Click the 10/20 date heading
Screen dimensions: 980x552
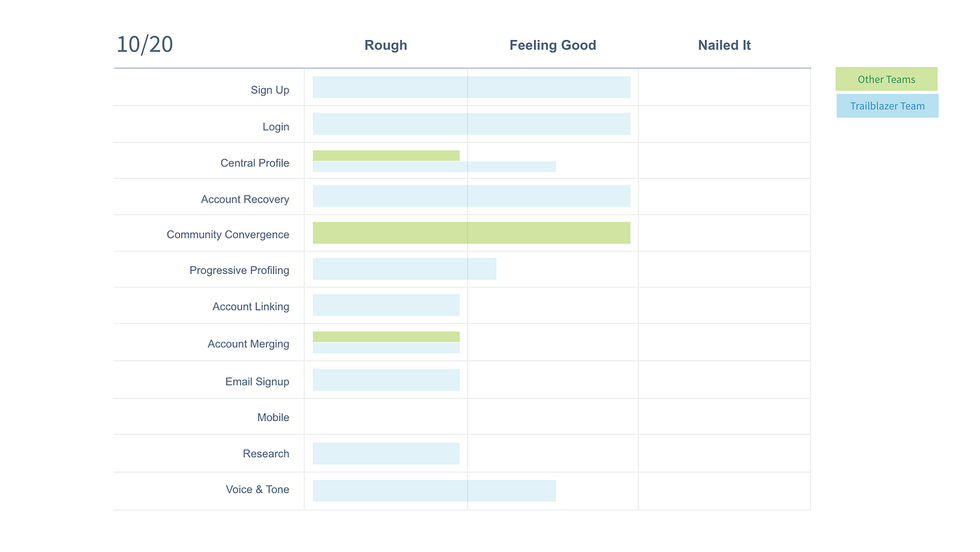[x=144, y=45]
